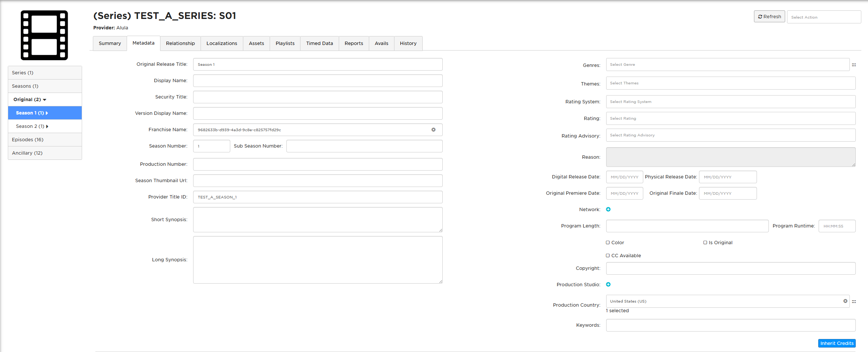Click the disabled Reason text area
Image resolution: width=868 pixels, height=352 pixels.
tap(731, 157)
